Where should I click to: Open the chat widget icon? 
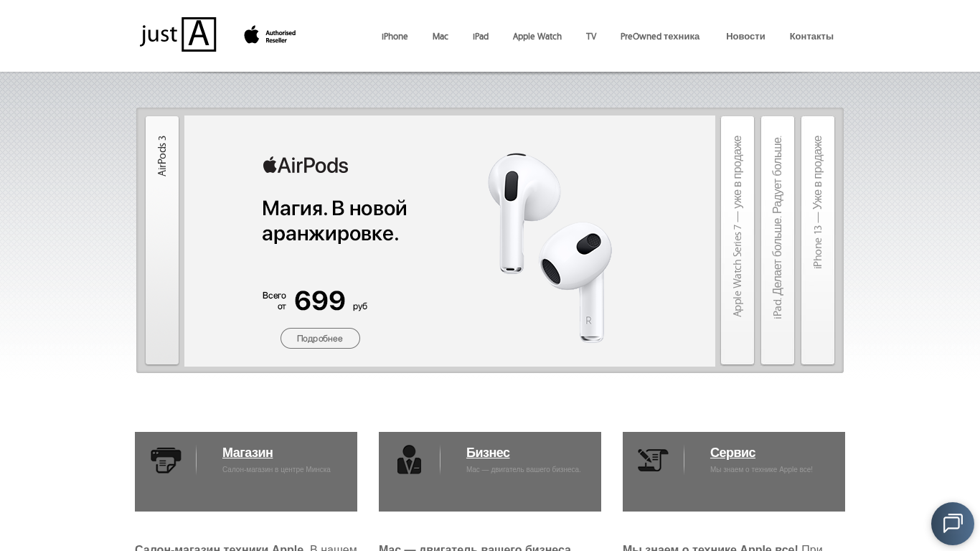click(x=953, y=524)
